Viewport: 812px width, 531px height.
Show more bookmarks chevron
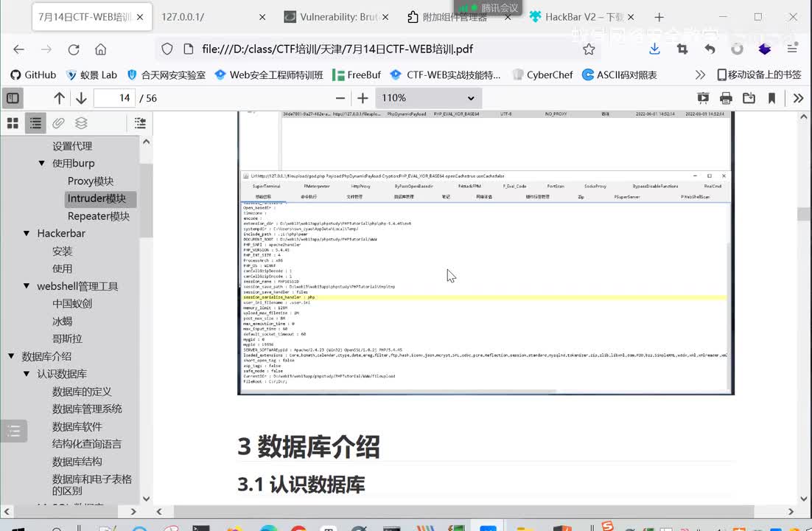tap(700, 75)
